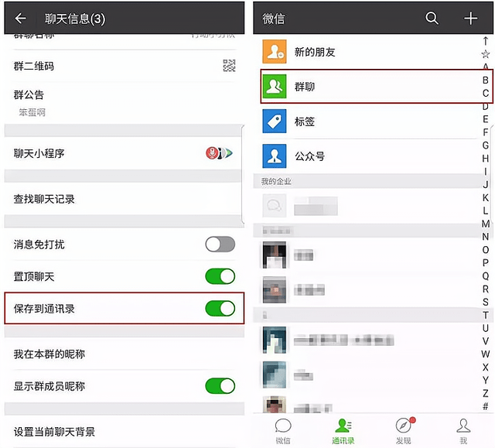Jump to letter K in the index
The width and height of the screenshot is (495, 448).
[x=486, y=197]
